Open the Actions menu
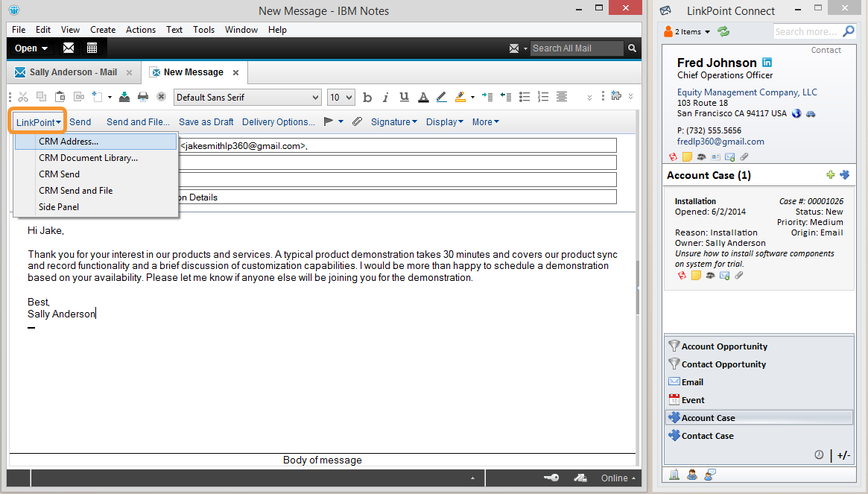The height and width of the screenshot is (494, 868). tap(141, 30)
